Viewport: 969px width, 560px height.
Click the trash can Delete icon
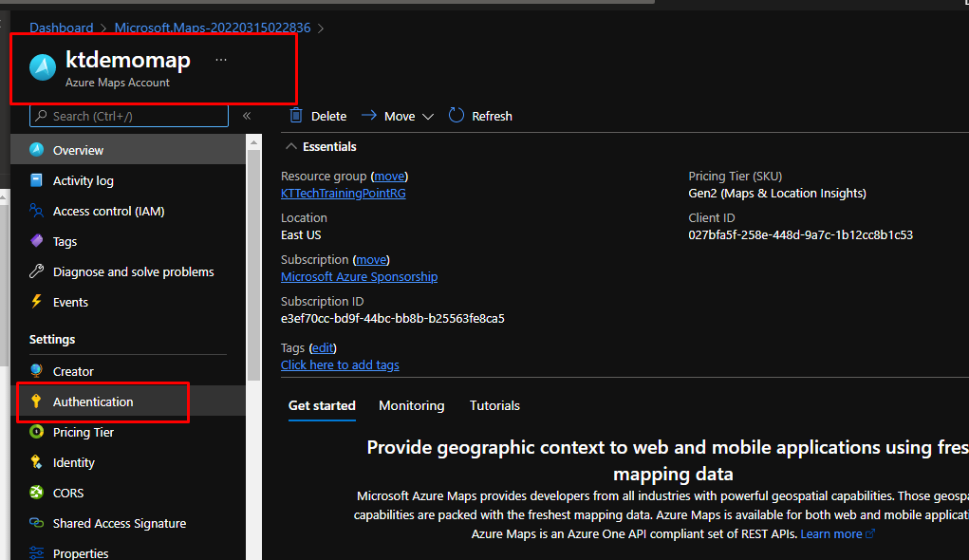296,115
